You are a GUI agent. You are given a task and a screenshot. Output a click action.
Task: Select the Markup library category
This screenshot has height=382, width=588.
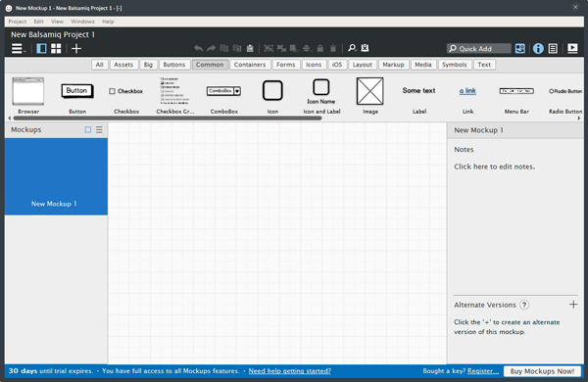click(x=393, y=65)
